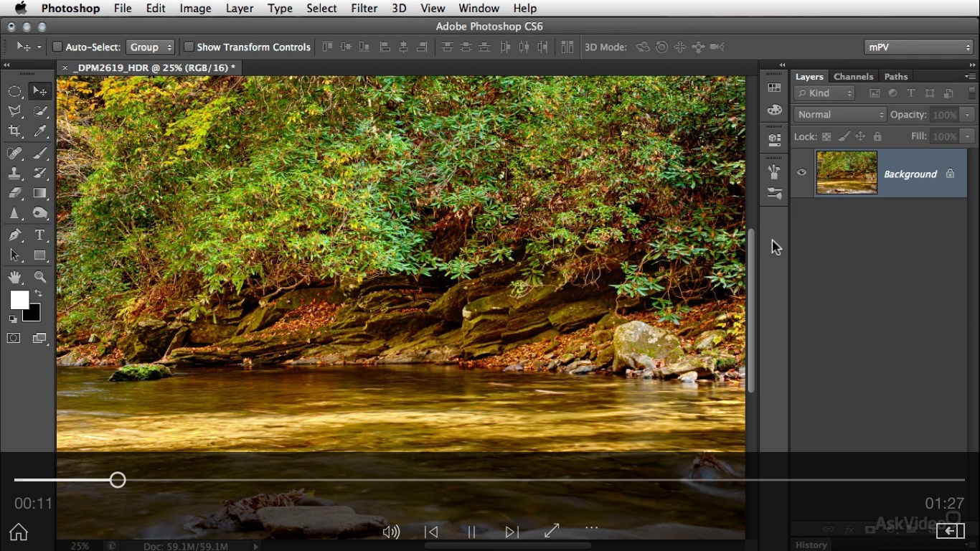Viewport: 980px width, 551px height.
Task: Select the Move tool in the toolbox
Action: (x=39, y=91)
